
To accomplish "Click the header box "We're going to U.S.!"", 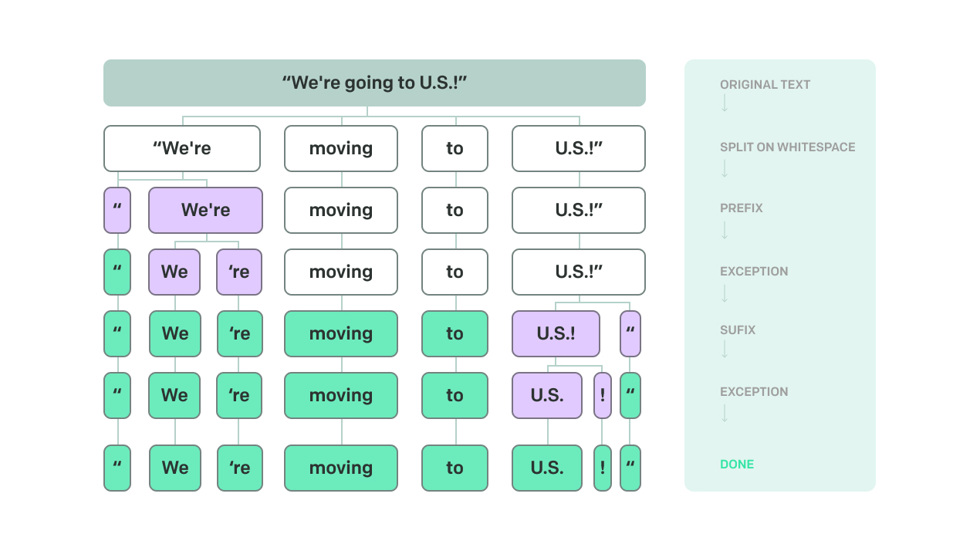I will [x=374, y=83].
